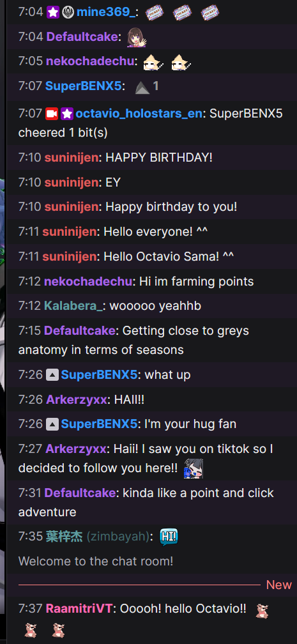
Task: Click the Arkerzyxx name beside HAII!!
Action: point(77,399)
